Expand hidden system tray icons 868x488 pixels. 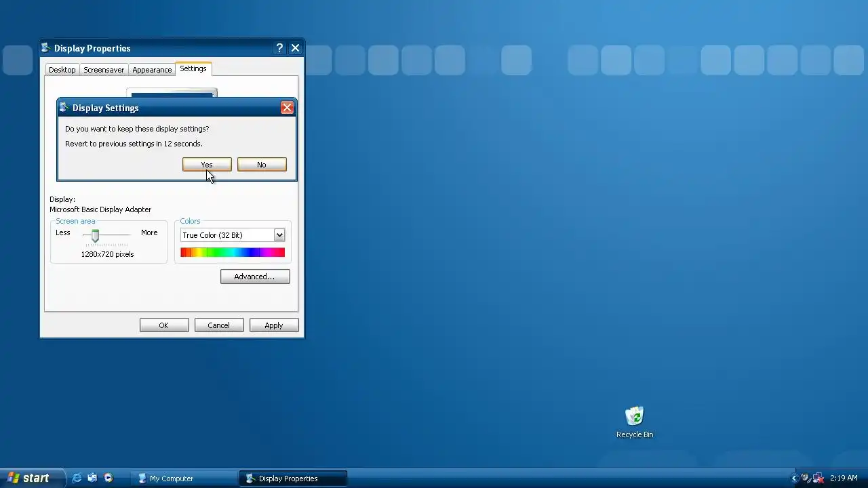pyautogui.click(x=794, y=478)
